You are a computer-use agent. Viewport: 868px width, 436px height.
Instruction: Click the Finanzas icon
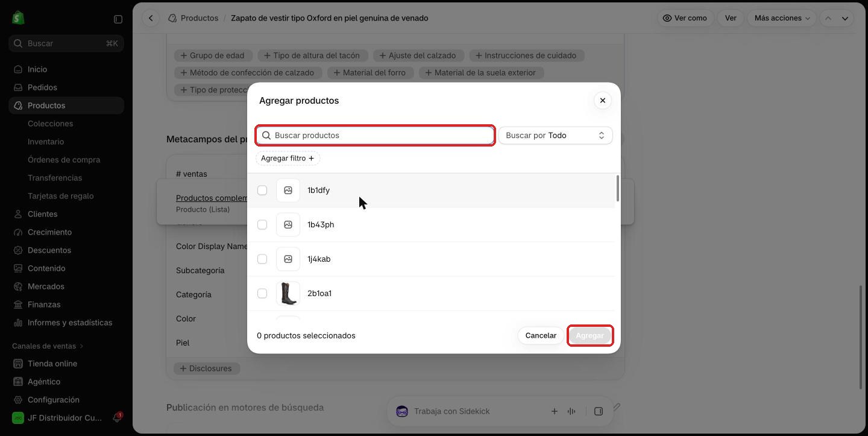18,305
